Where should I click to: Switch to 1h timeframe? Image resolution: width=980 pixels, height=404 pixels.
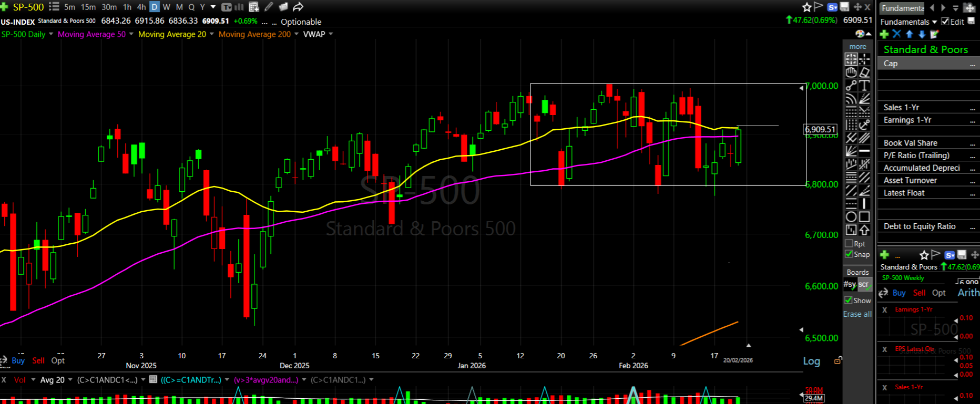point(127,7)
